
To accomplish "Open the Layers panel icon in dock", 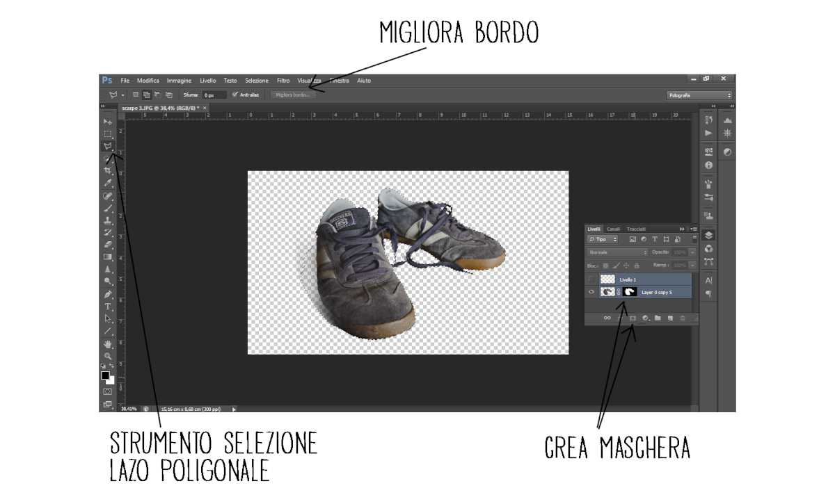I will 708,235.
